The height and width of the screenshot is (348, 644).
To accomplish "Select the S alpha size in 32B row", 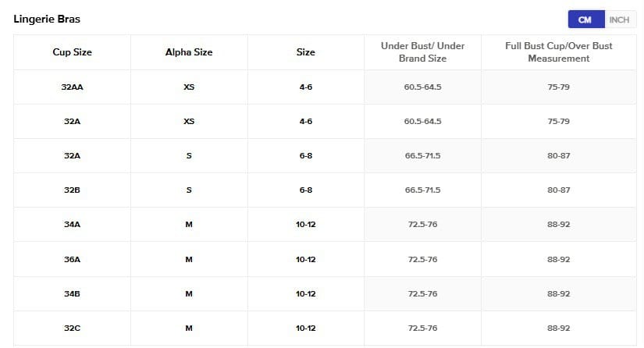I will point(189,190).
